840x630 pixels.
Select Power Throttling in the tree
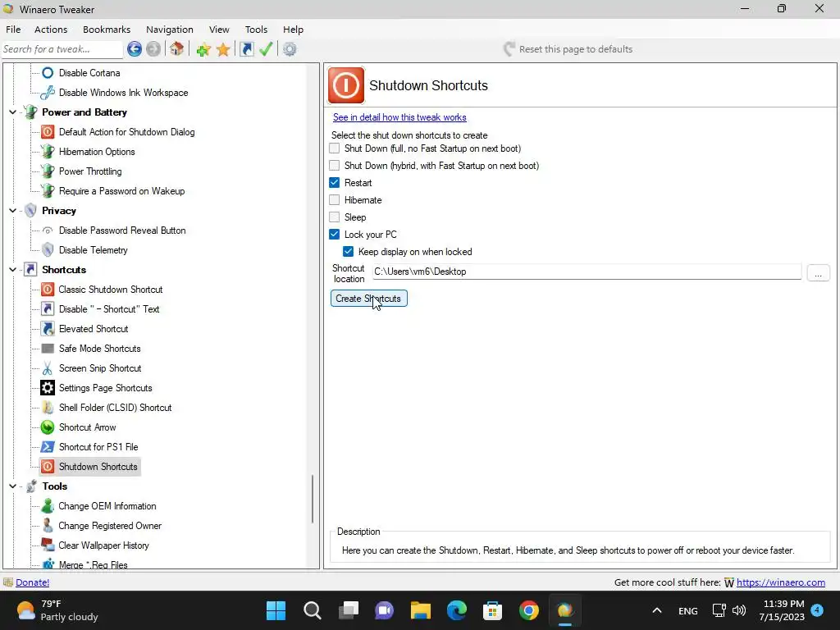(90, 171)
